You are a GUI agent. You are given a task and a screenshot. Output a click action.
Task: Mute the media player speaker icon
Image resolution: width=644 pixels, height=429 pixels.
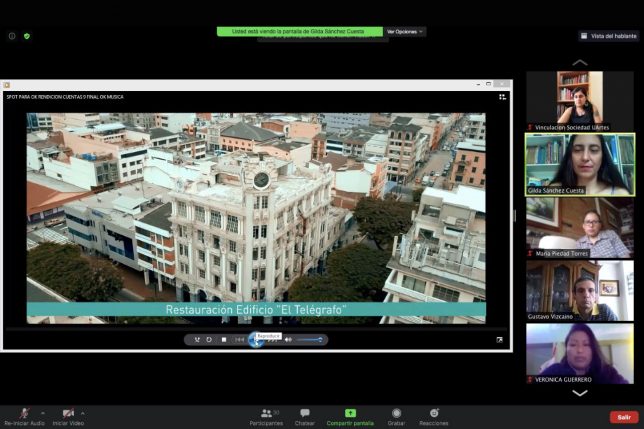coord(288,340)
